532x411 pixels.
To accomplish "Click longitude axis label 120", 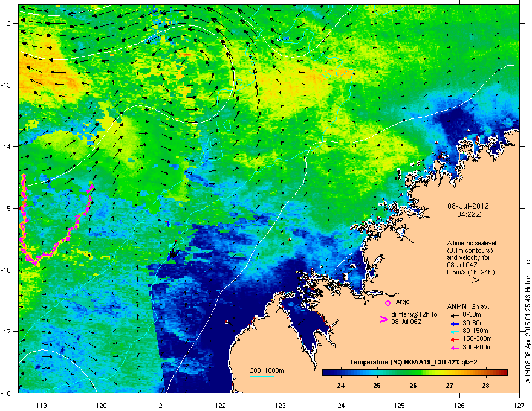I will [102, 405].
